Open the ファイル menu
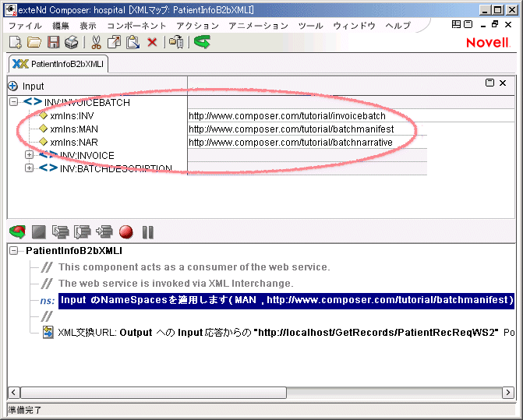Viewport: 523px width, 420px height. tap(25, 26)
